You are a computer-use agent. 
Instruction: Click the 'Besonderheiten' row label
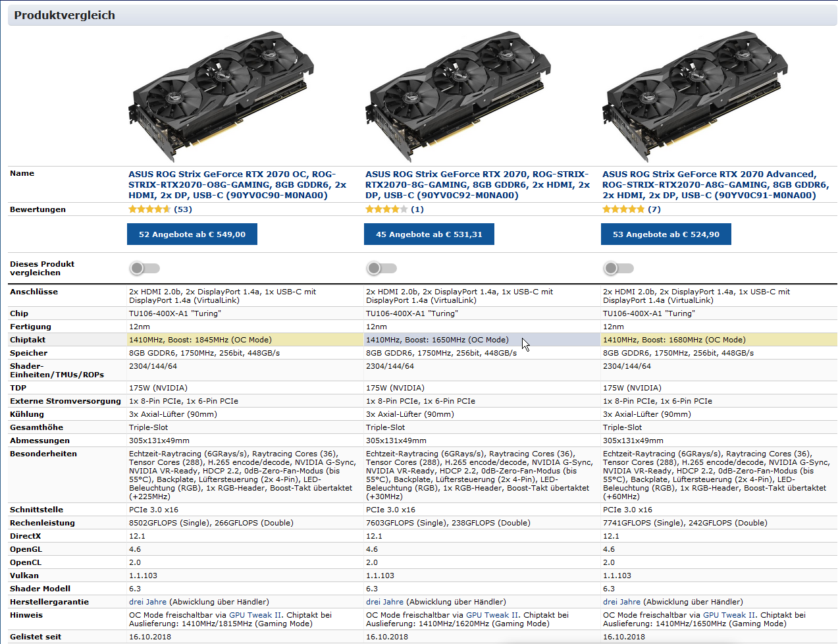[x=43, y=454]
